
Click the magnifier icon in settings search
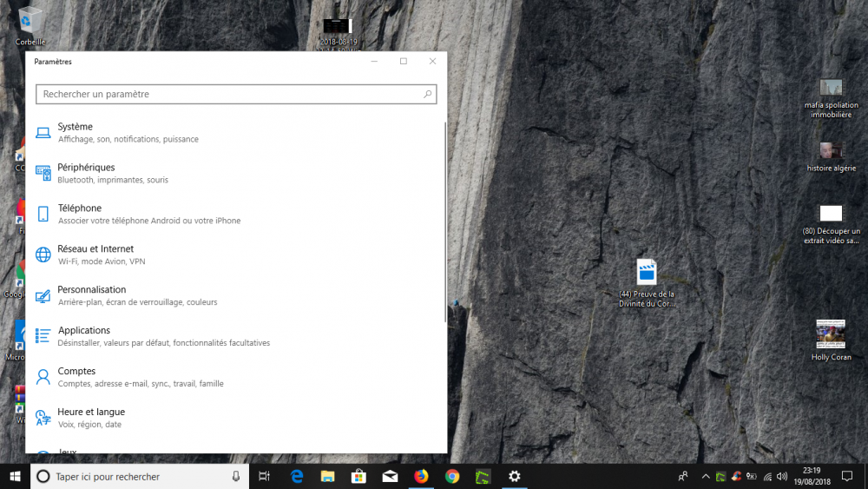(x=427, y=94)
